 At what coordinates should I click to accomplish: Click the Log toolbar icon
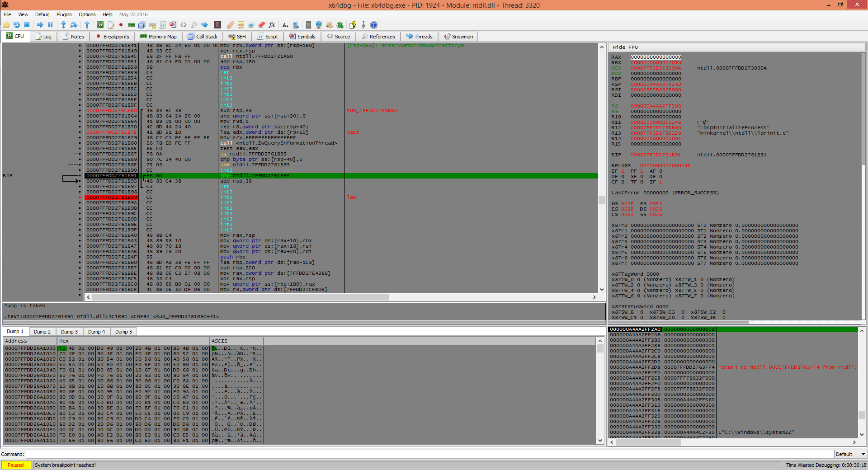pos(111,25)
